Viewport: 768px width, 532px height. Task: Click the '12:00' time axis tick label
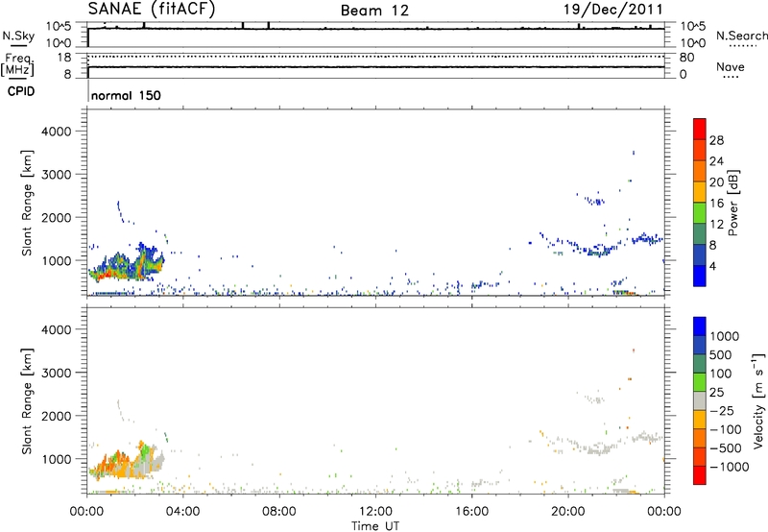pyautogui.click(x=375, y=512)
